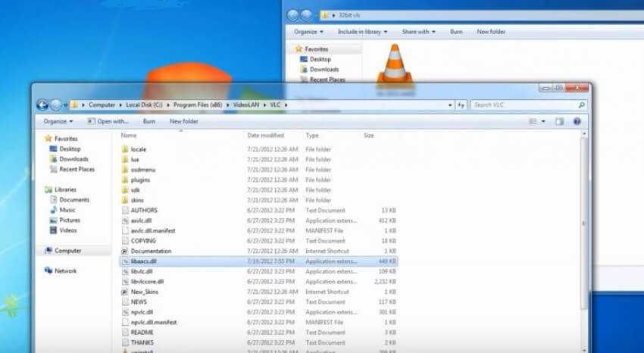Open the Share with dropdown menu
Image resolution: width=644 pixels, height=353 pixels.
point(419,32)
